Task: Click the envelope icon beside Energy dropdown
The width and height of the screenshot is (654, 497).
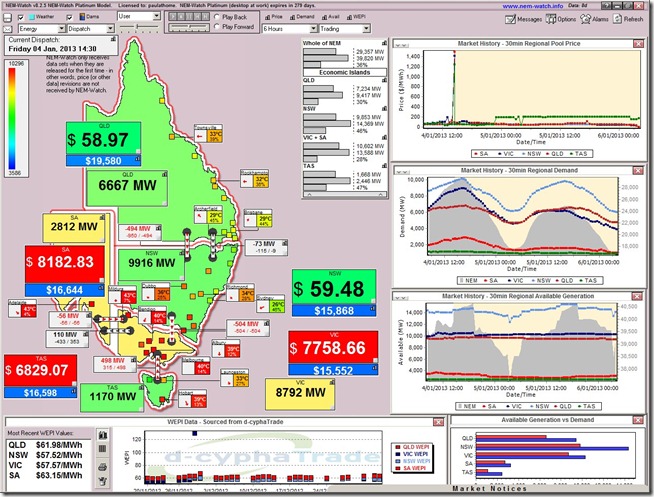Action: click(8, 29)
